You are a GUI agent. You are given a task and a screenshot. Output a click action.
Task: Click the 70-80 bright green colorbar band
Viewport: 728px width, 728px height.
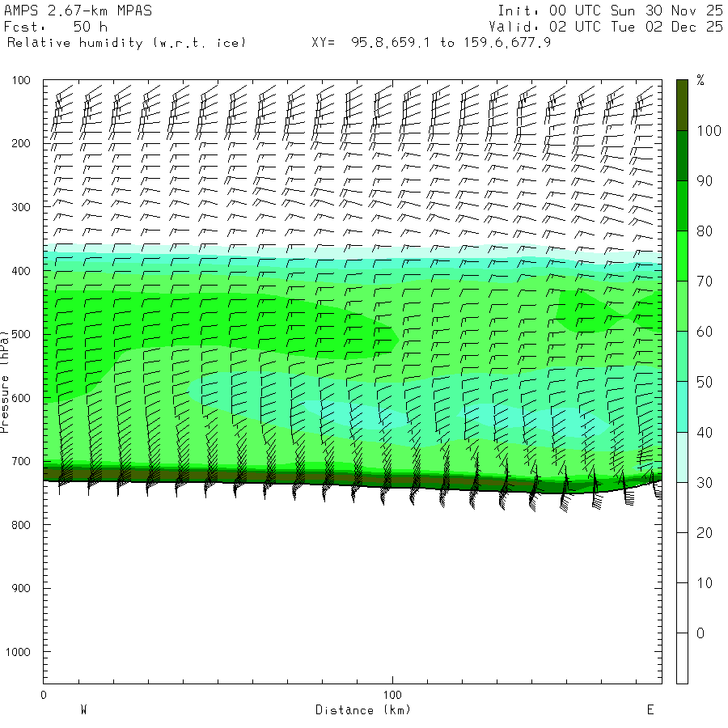[682, 256]
